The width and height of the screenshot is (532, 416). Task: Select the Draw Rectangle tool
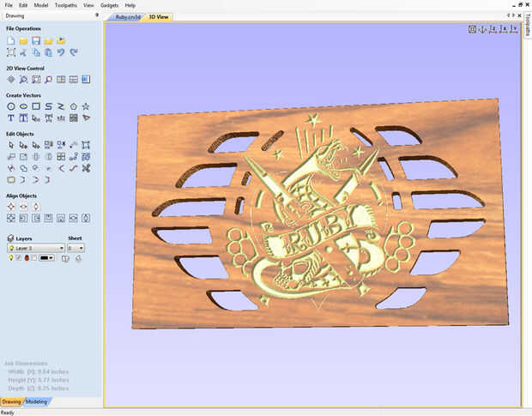(36, 106)
